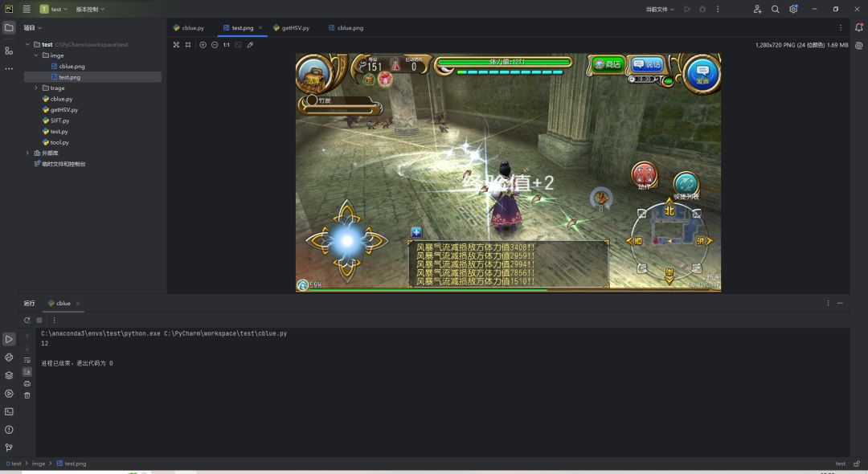This screenshot has width=868, height=474.
Task: Clear all console output trash icon
Action: (27, 395)
